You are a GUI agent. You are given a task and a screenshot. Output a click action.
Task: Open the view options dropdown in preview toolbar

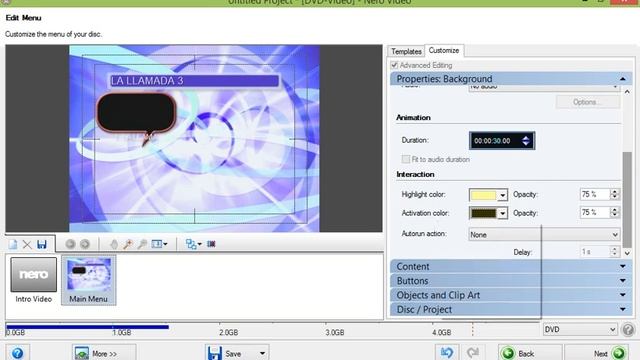[159, 244]
